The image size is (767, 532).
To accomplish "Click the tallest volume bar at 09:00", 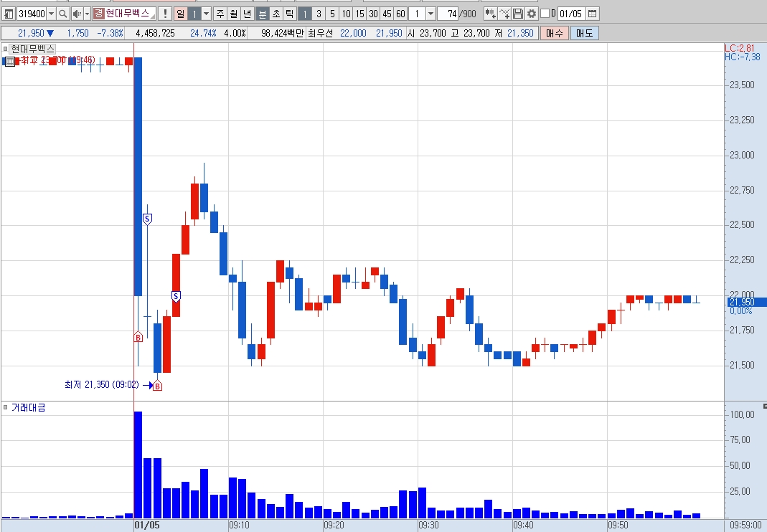I will click(x=138, y=465).
